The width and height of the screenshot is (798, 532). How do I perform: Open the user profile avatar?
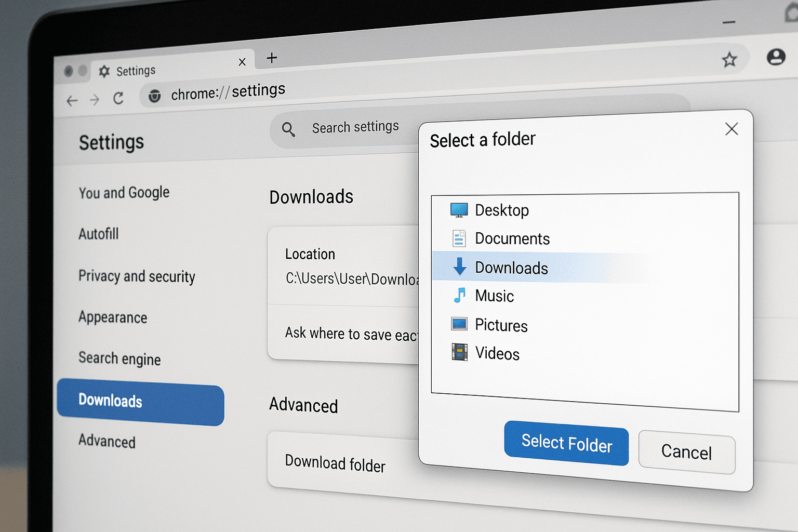(776, 57)
